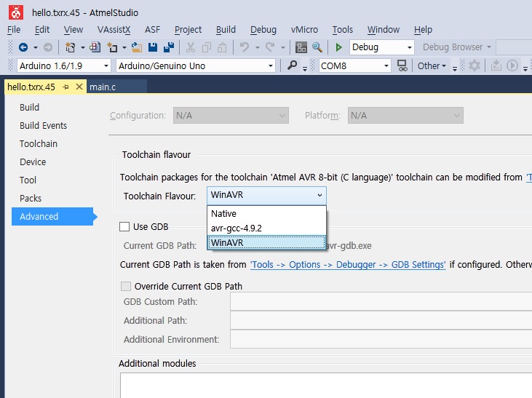Viewport: 532px width, 398px height.
Task: Click the New Project toolbar icon
Action: 71,47
